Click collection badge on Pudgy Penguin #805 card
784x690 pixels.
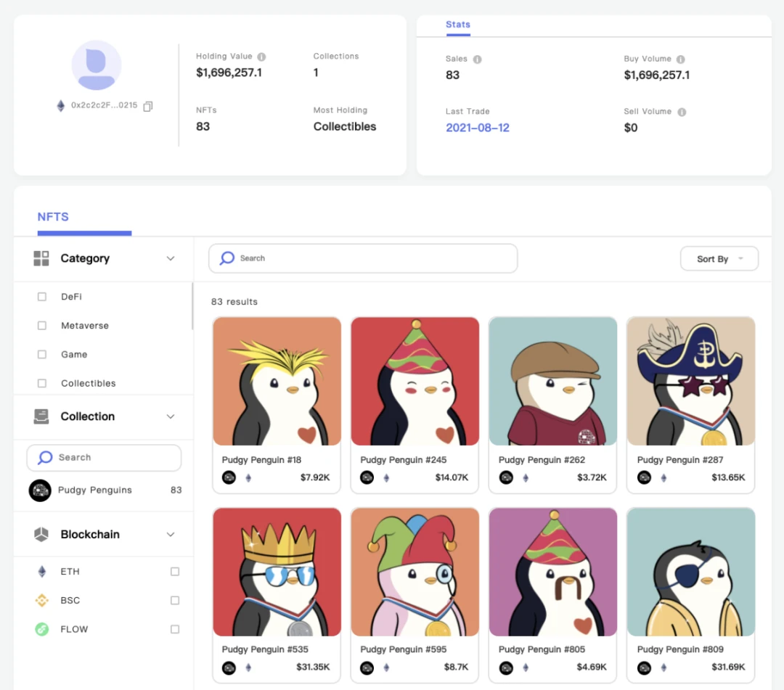[506, 668]
